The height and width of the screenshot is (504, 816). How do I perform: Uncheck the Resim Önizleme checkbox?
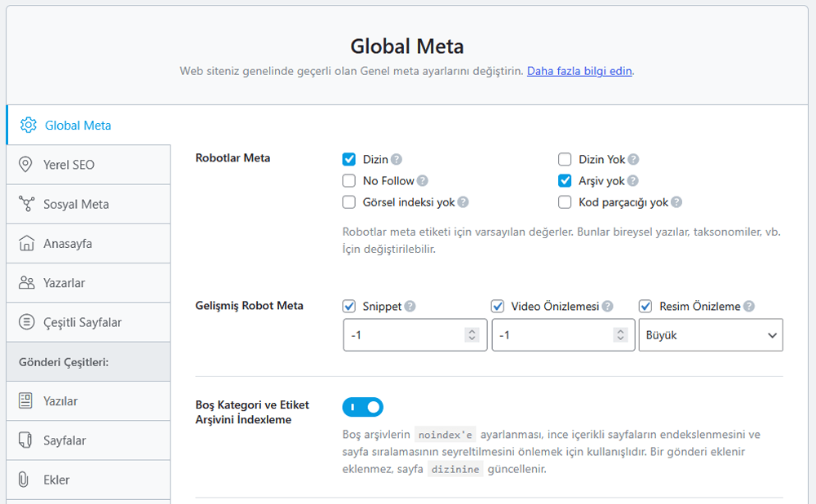point(645,306)
